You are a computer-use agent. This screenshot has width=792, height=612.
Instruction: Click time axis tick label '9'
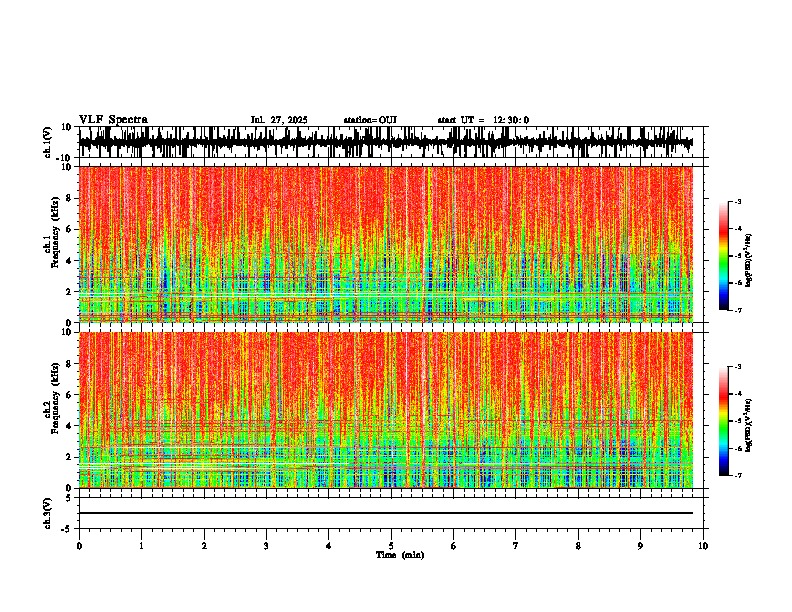[x=640, y=546]
